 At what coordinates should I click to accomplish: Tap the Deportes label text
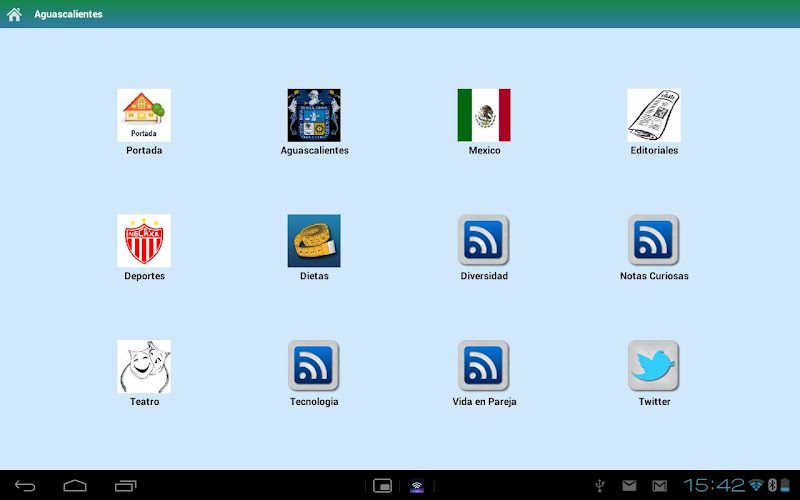click(144, 276)
